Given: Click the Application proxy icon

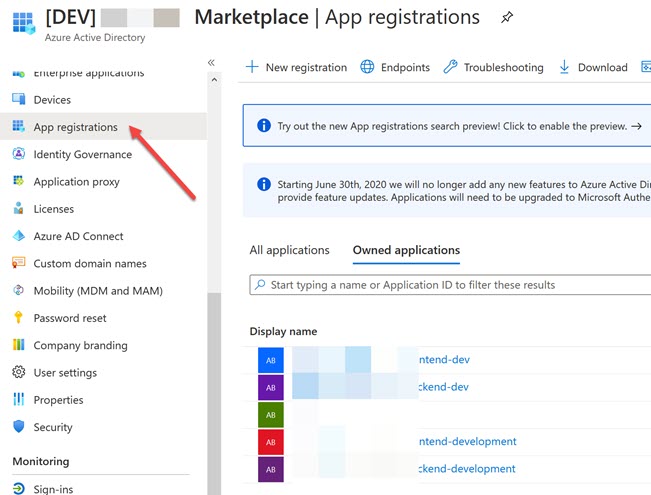Looking at the screenshot, I should 19,181.
